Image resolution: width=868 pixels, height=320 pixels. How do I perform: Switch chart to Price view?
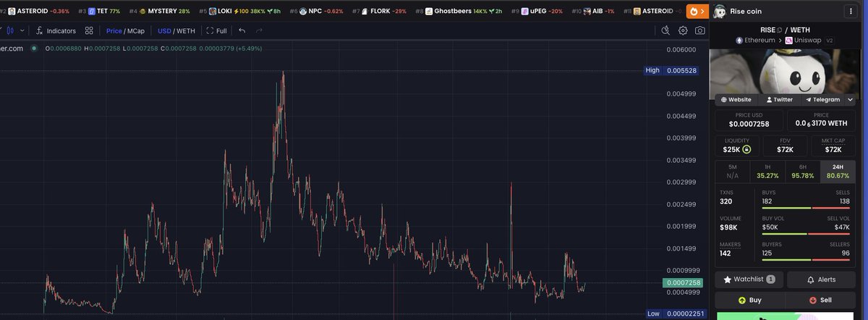point(114,31)
